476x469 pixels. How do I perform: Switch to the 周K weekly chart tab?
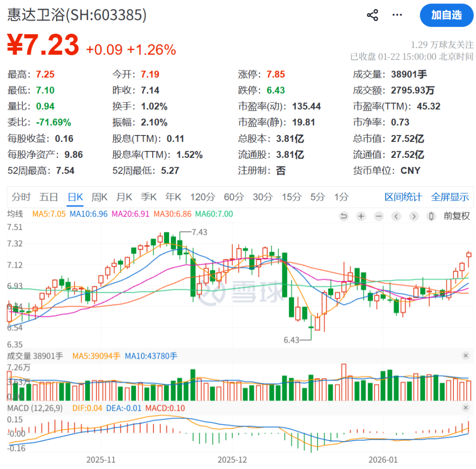[99, 197]
